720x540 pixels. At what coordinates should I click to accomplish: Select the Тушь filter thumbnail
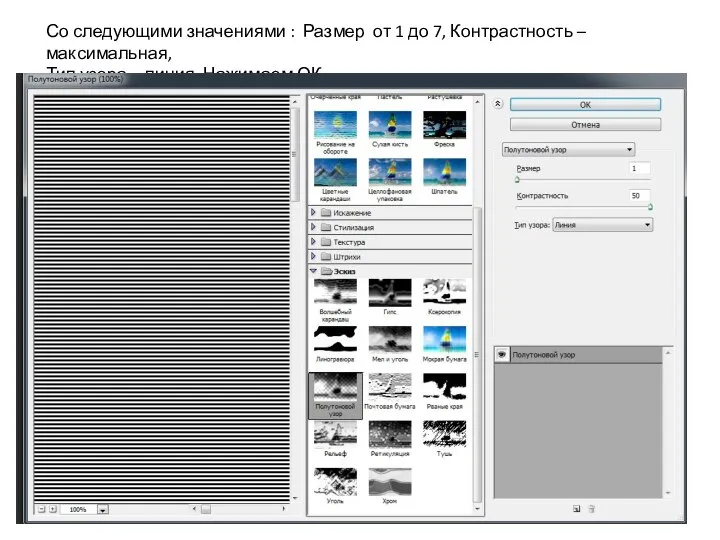pos(444,434)
